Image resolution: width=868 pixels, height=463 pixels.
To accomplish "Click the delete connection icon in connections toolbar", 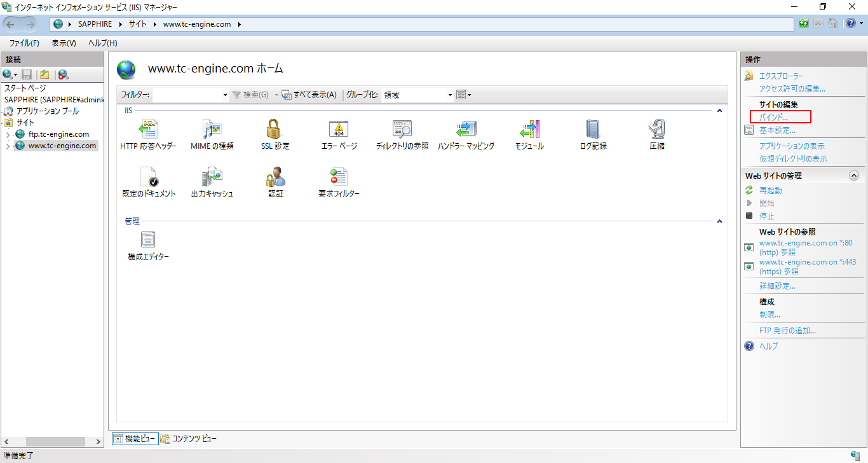I will pyautogui.click(x=63, y=74).
